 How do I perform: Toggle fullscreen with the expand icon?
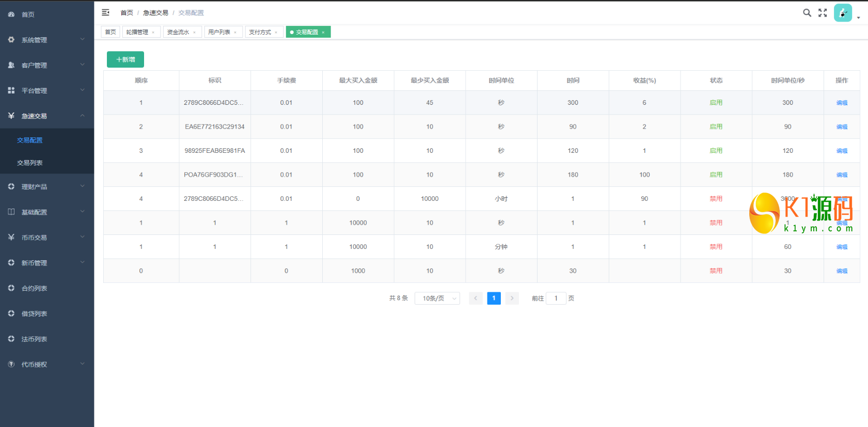pos(823,13)
